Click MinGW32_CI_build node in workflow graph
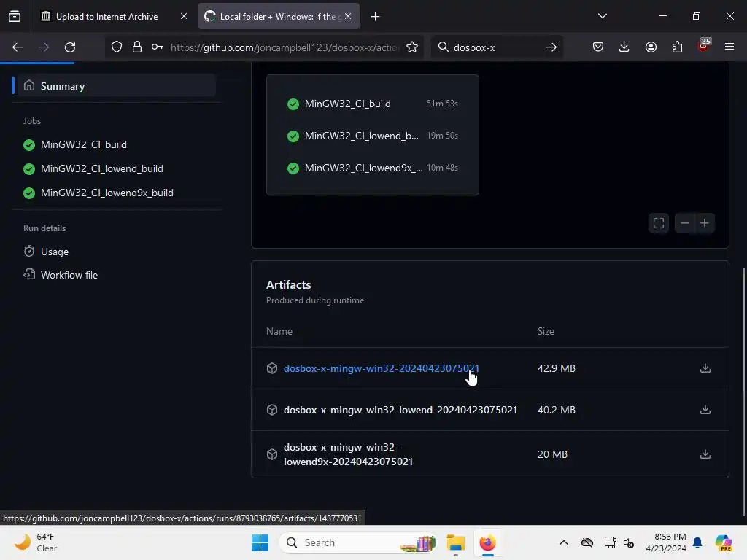 (373, 104)
